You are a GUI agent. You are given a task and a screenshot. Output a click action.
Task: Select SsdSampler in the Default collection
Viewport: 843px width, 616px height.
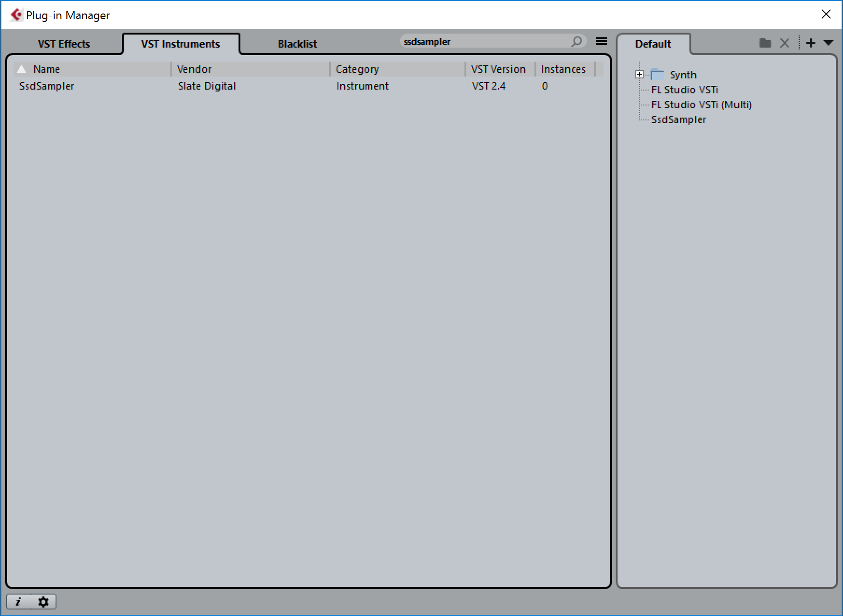(679, 119)
